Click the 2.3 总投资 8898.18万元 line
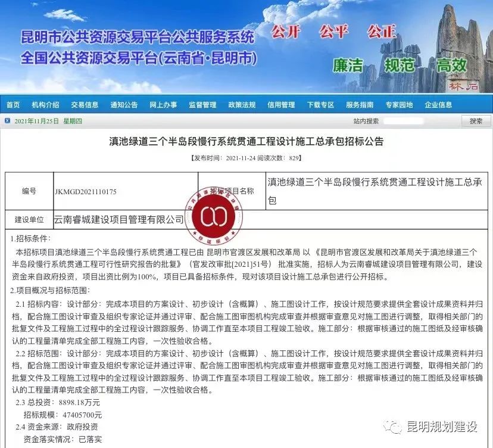The height and width of the screenshot is (448, 493). pos(58,402)
